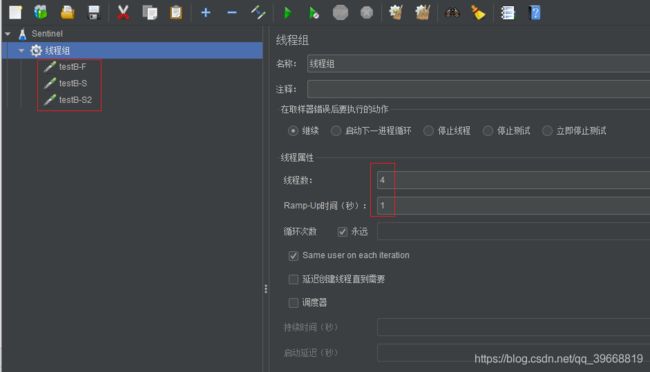Viewport: 650px width, 372px height.
Task: Collapse all tree nodes with minus
Action: tap(232, 12)
